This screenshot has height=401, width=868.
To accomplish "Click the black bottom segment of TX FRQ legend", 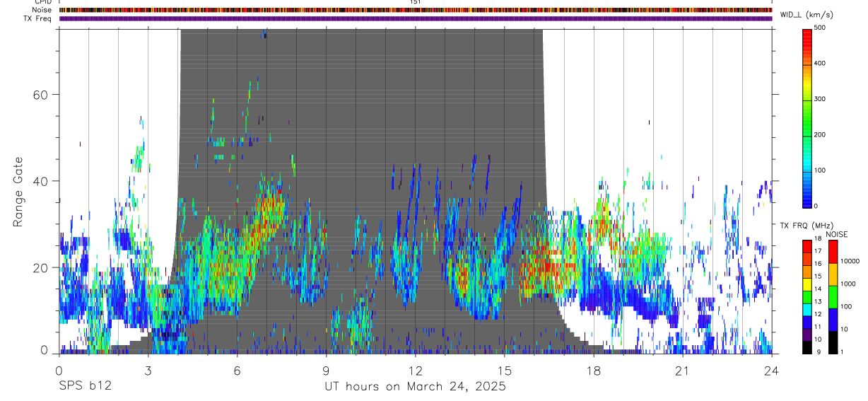I will coord(807,347).
